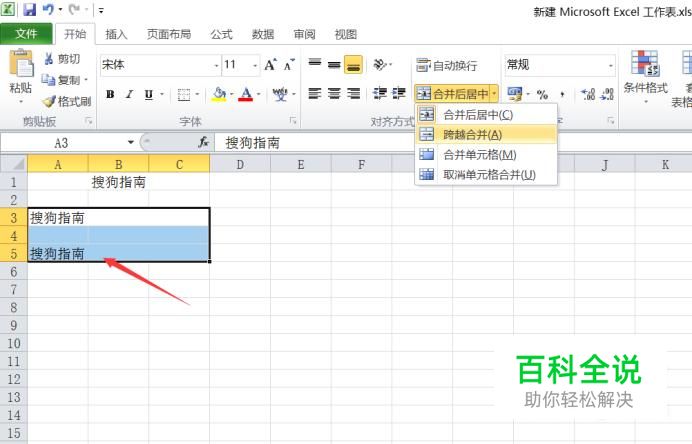The image size is (692, 444).
Task: Apply the red font color
Action: click(246, 94)
